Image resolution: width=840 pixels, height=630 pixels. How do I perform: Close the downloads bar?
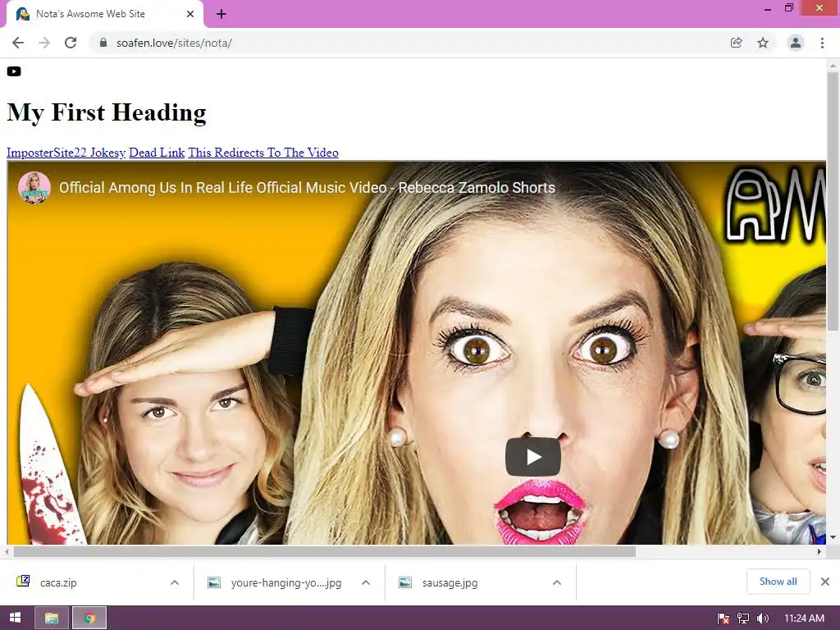(825, 582)
